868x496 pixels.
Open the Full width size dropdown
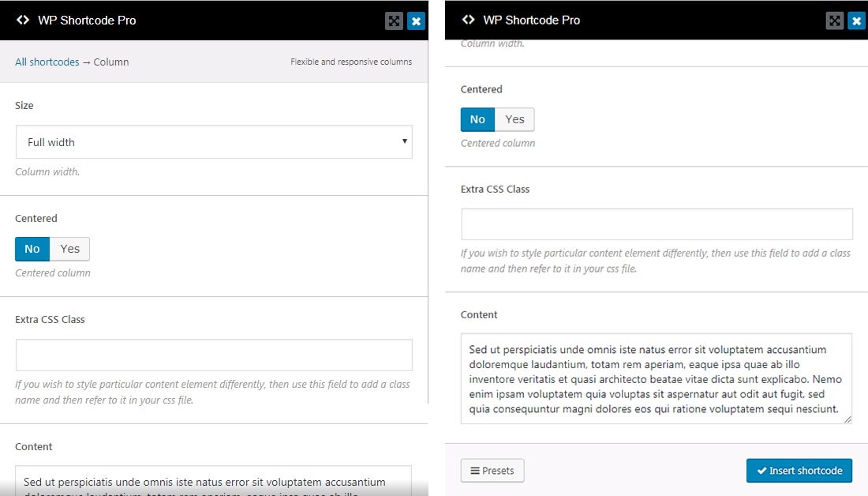[213, 142]
